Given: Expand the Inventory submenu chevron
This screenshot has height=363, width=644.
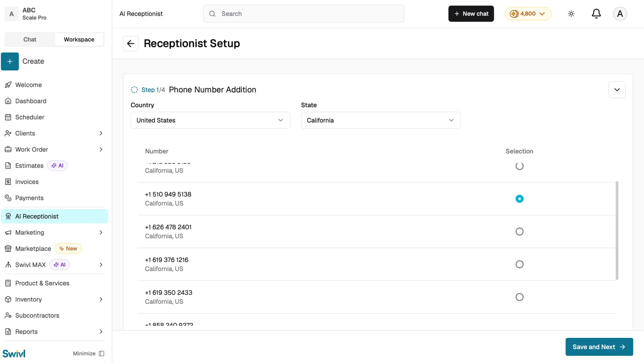Looking at the screenshot, I should [101, 299].
